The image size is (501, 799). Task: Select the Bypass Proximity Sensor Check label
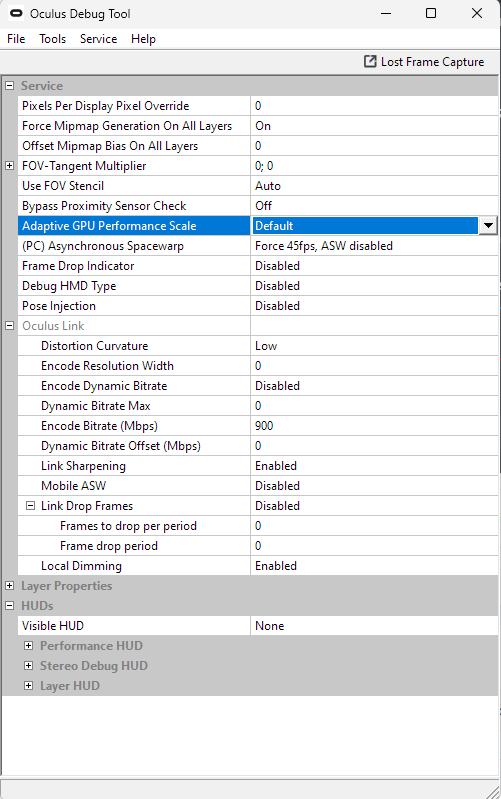104,206
